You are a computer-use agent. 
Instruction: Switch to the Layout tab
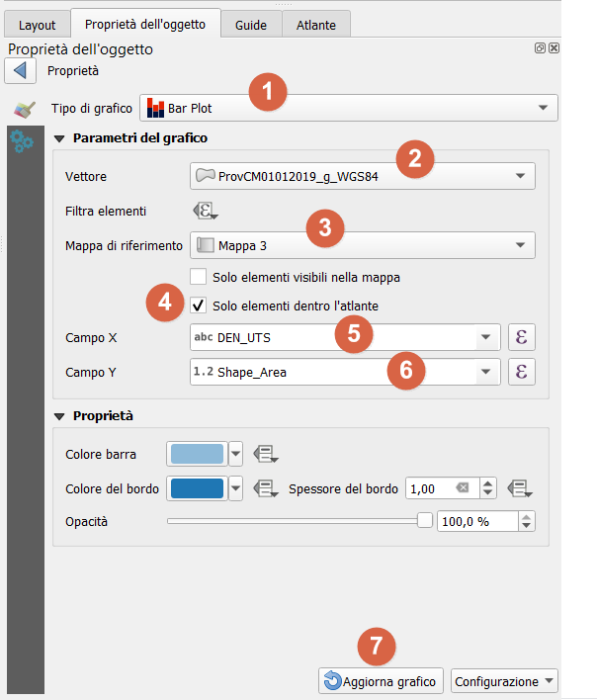click(x=37, y=25)
